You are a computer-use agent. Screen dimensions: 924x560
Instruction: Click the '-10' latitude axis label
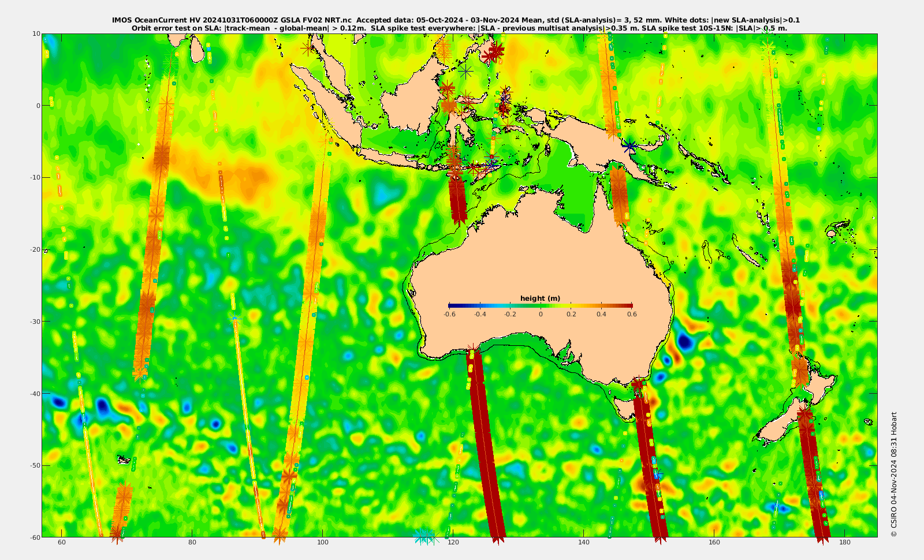pyautogui.click(x=35, y=177)
